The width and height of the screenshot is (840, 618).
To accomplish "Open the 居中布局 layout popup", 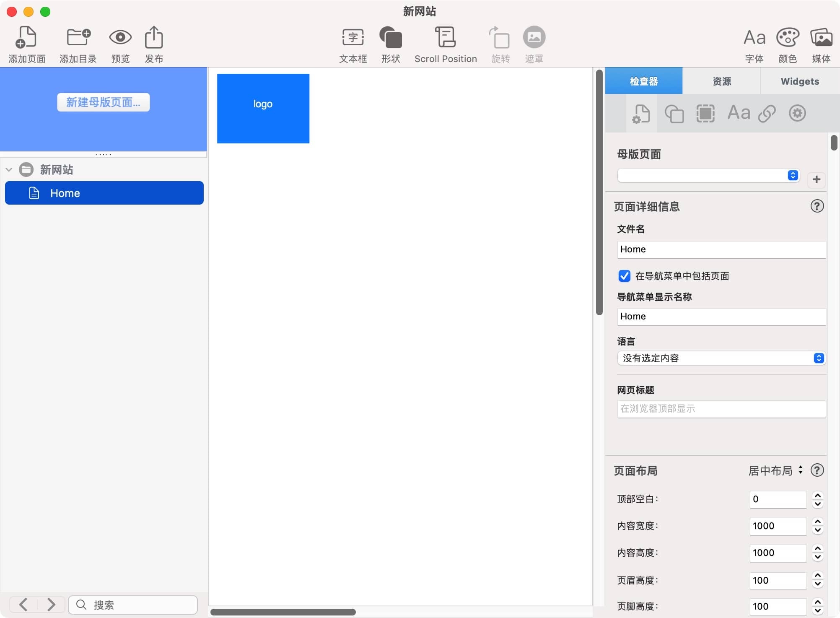I will pyautogui.click(x=775, y=470).
